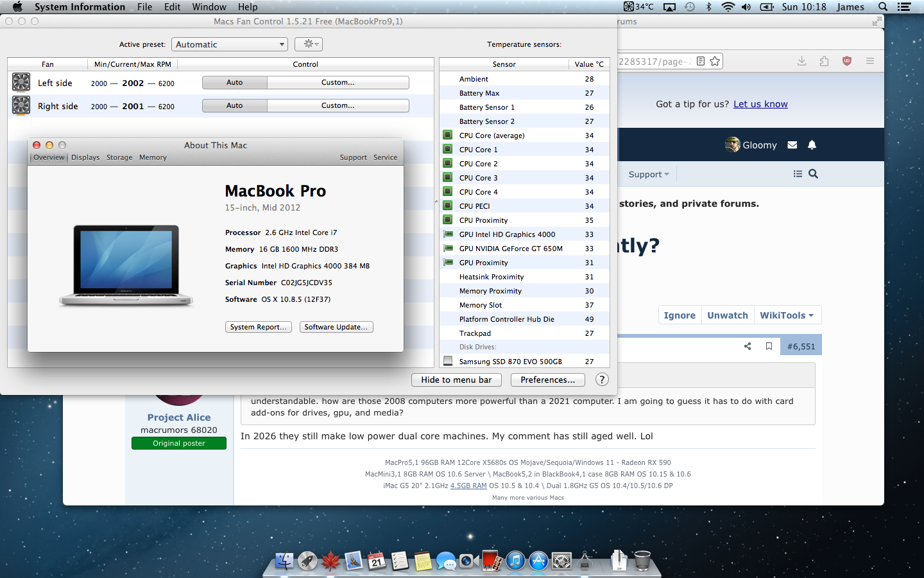Open the Bluetooth menu
Viewport: 924px width, 578px height.
click(x=709, y=6)
